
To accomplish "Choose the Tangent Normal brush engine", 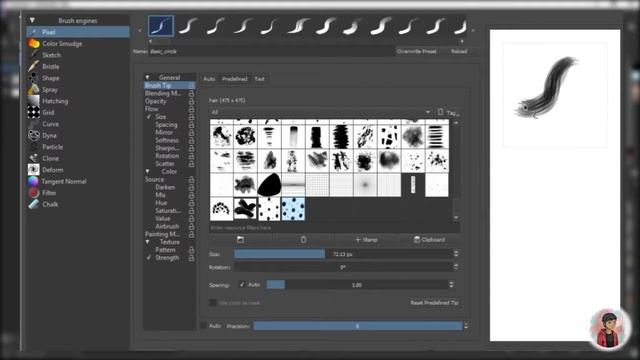I will click(x=78, y=181).
